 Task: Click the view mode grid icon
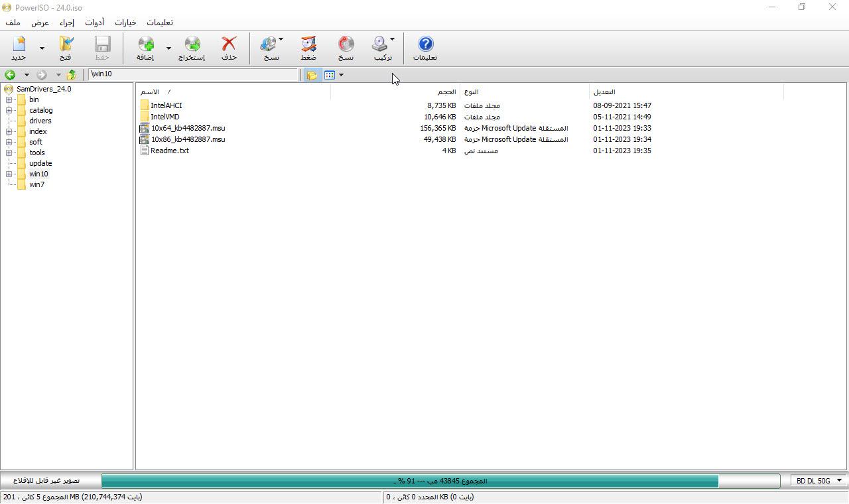[330, 75]
